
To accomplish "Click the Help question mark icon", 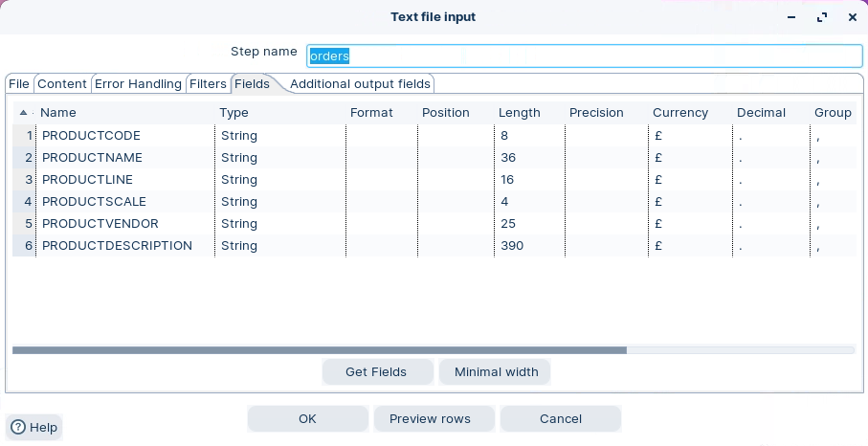I will point(18,428).
